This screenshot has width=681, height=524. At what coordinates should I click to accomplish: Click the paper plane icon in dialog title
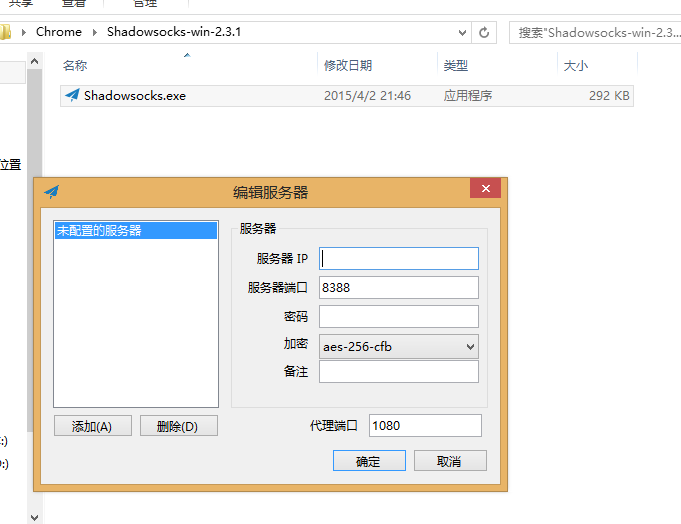click(x=52, y=191)
